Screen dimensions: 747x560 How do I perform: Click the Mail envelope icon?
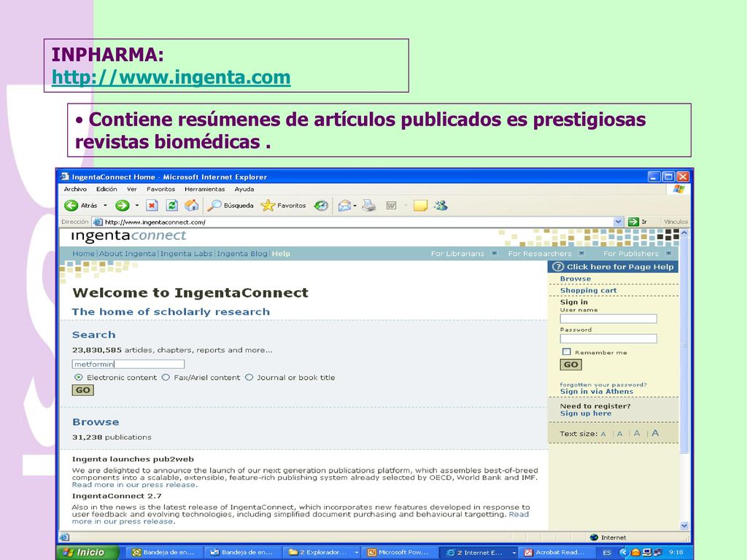(344, 205)
